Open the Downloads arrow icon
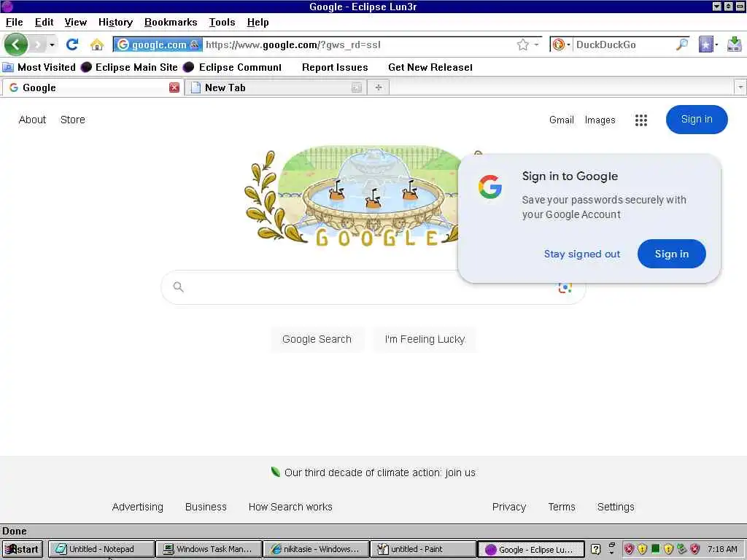 coord(735,44)
